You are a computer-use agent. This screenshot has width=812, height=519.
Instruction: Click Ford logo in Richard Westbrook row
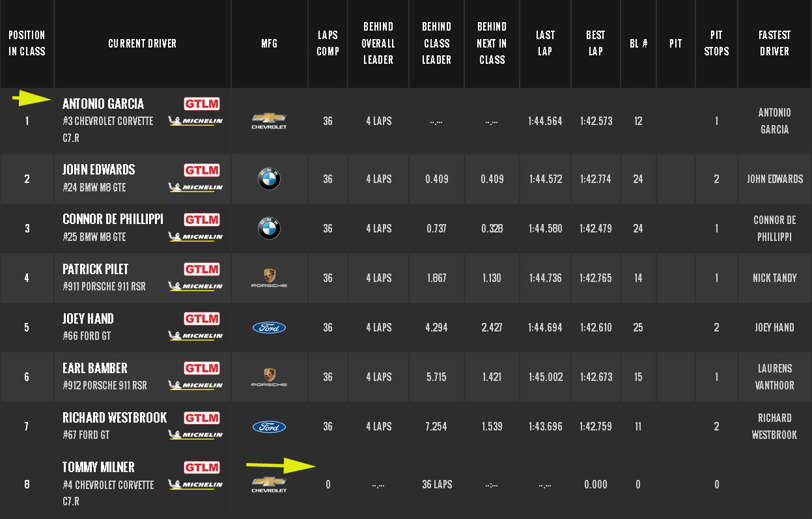point(269,427)
